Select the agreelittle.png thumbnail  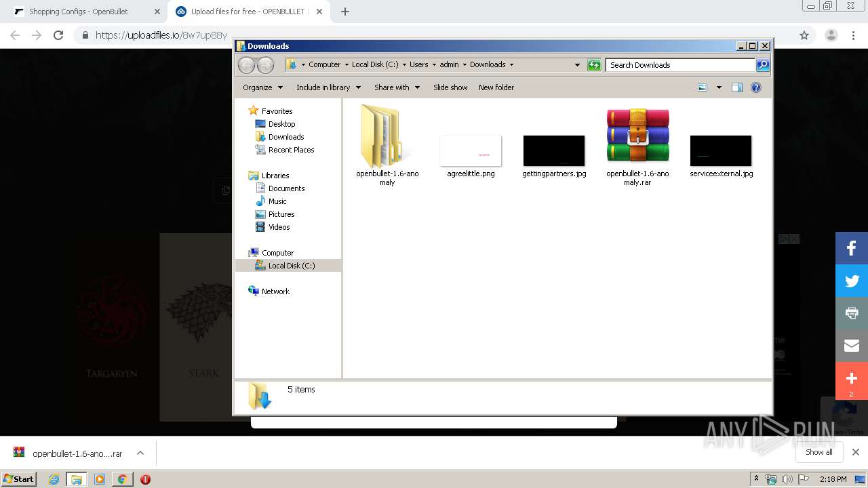coord(471,150)
